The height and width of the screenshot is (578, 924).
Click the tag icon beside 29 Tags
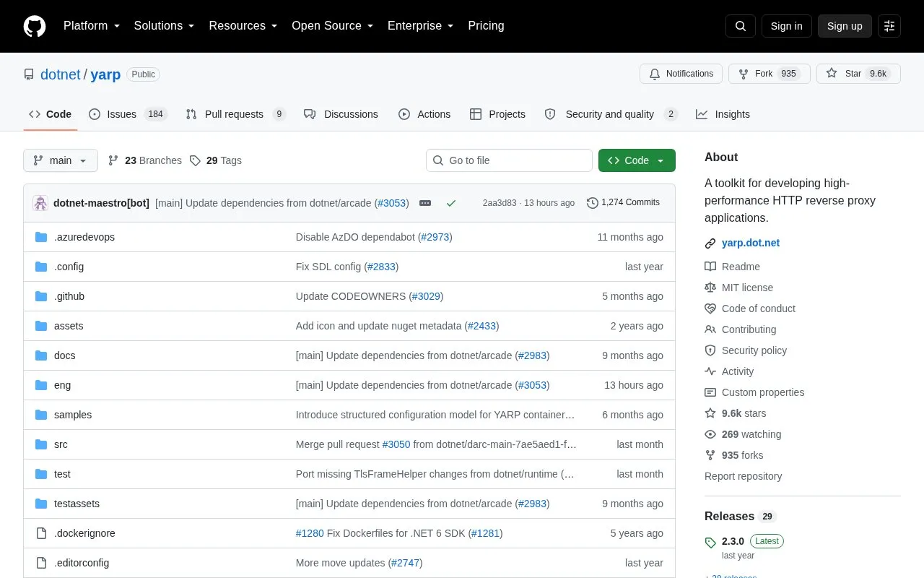(x=195, y=160)
